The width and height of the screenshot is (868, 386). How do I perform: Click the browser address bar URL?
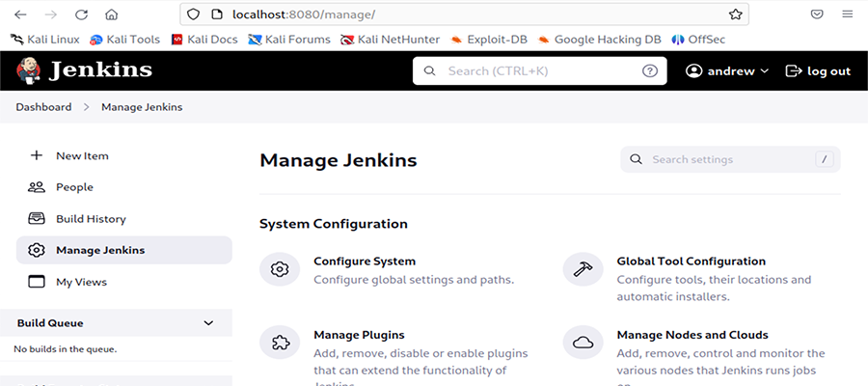[x=304, y=14]
